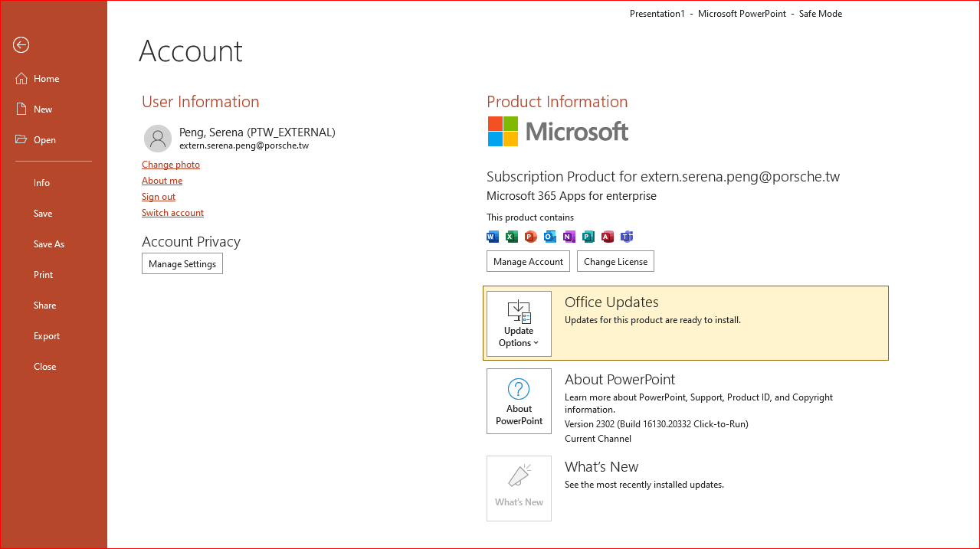Click the Microsoft logo
The height and width of the screenshot is (549, 980).
(x=558, y=131)
